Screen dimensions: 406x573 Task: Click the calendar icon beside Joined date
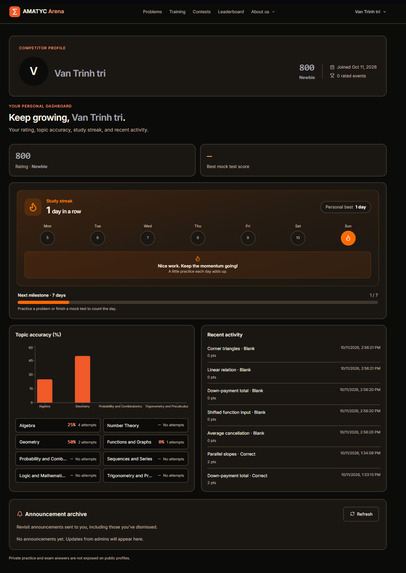point(332,67)
